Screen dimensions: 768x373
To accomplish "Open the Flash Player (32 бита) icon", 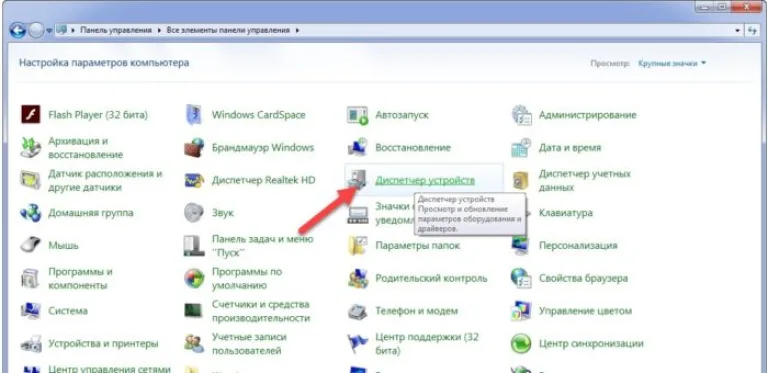I will click(30, 115).
